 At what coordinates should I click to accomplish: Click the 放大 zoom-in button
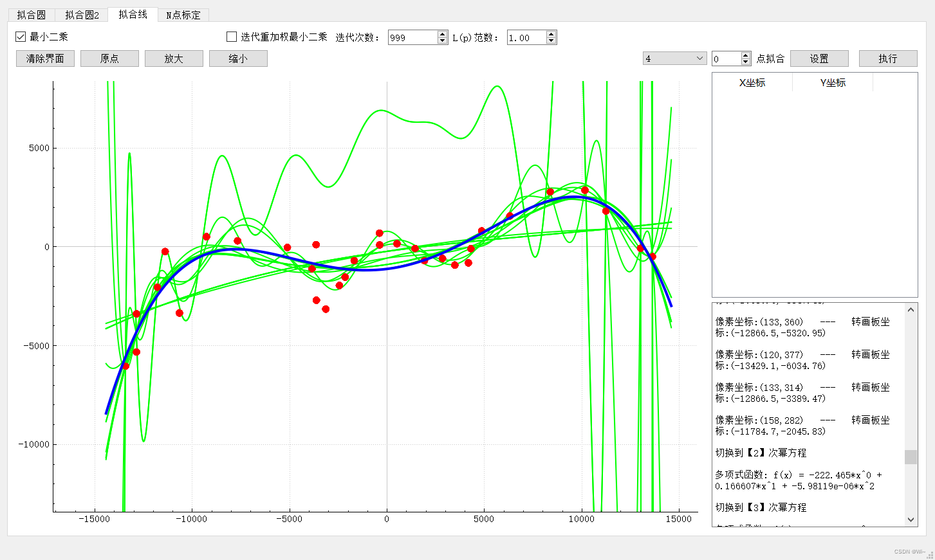174,59
